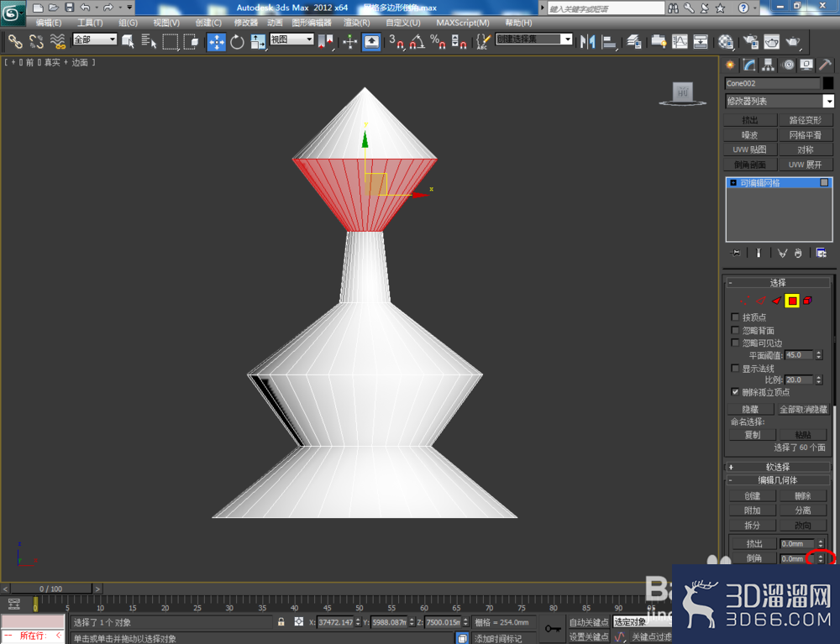Image resolution: width=840 pixels, height=644 pixels.
Task: Switch to the Create command panel
Action: click(x=730, y=65)
